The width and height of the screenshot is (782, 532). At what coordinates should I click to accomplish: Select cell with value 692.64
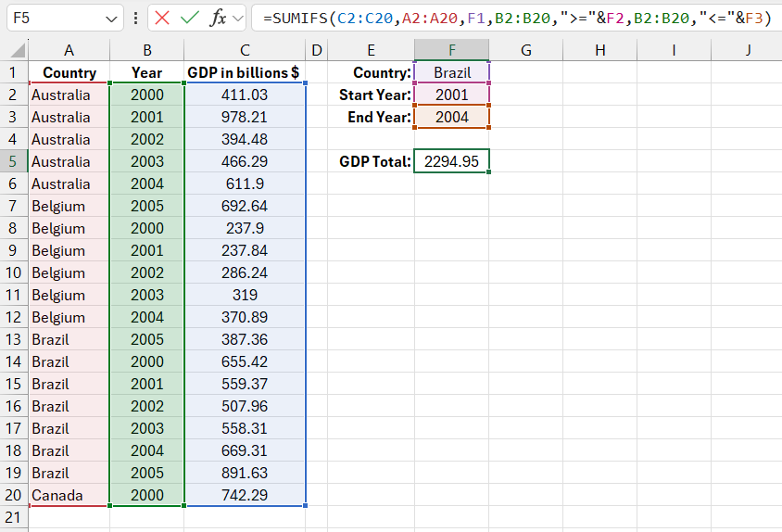245,206
